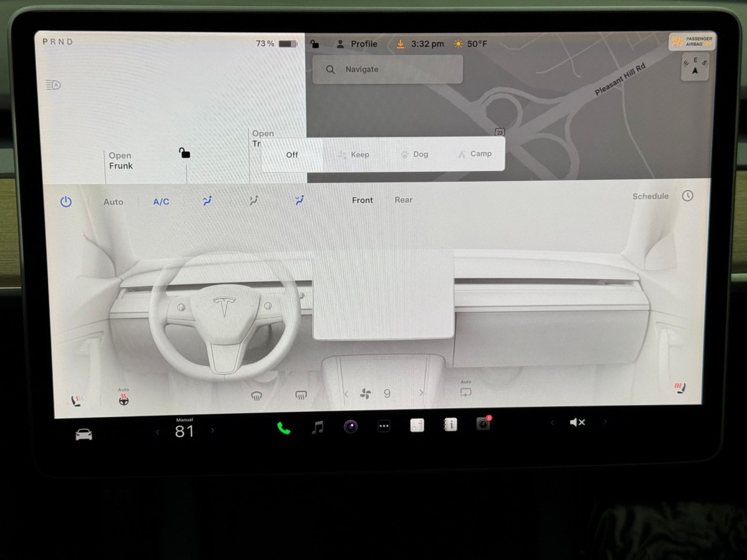Switch to Rear climate tab
This screenshot has width=747, height=560.
point(403,200)
